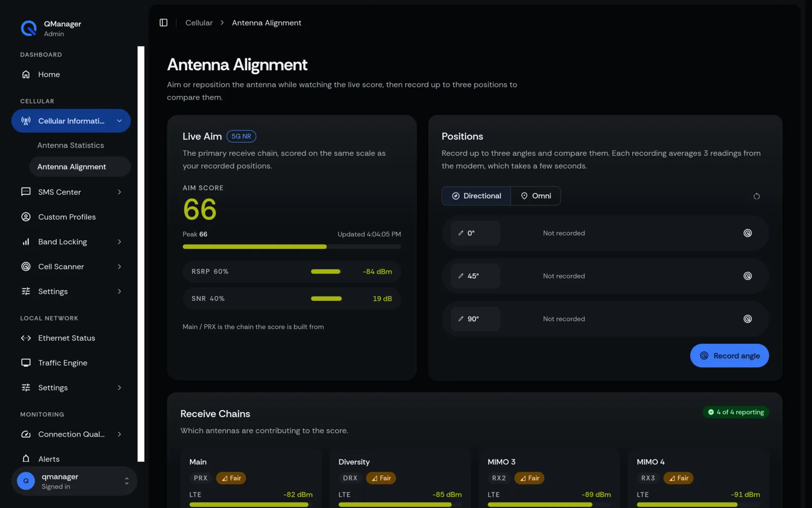Click the Band Locking bars icon
This screenshot has width=812, height=508.
(26, 242)
